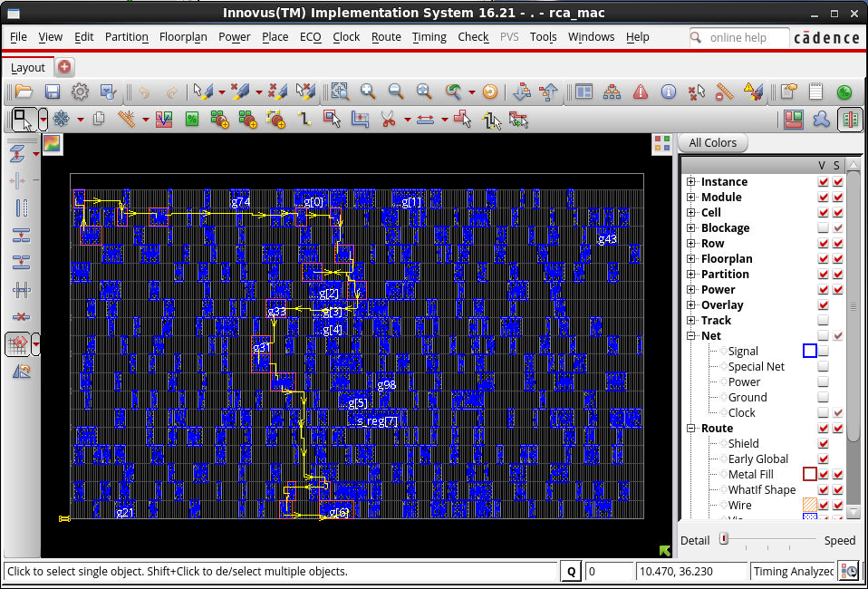This screenshot has width=868, height=589.
Task: Open the scissors tool dropdown arrow
Action: click(x=407, y=120)
